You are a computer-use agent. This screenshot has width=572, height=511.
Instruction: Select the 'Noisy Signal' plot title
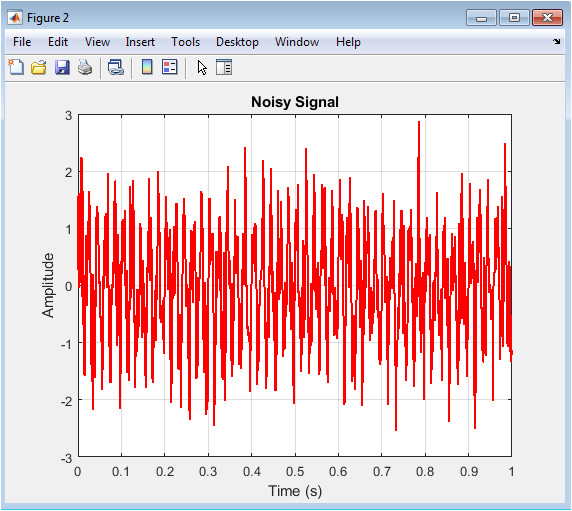(295, 102)
